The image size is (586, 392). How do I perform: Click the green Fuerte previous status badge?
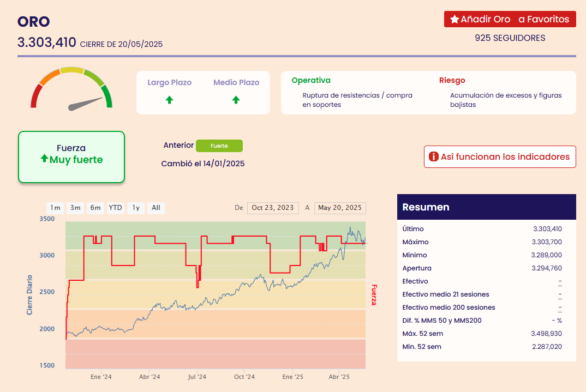pyautogui.click(x=219, y=146)
